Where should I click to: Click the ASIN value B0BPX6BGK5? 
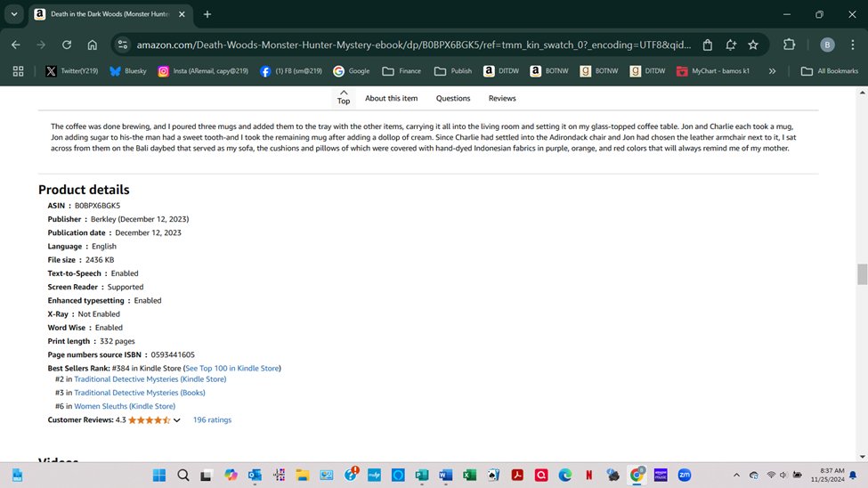pos(97,206)
